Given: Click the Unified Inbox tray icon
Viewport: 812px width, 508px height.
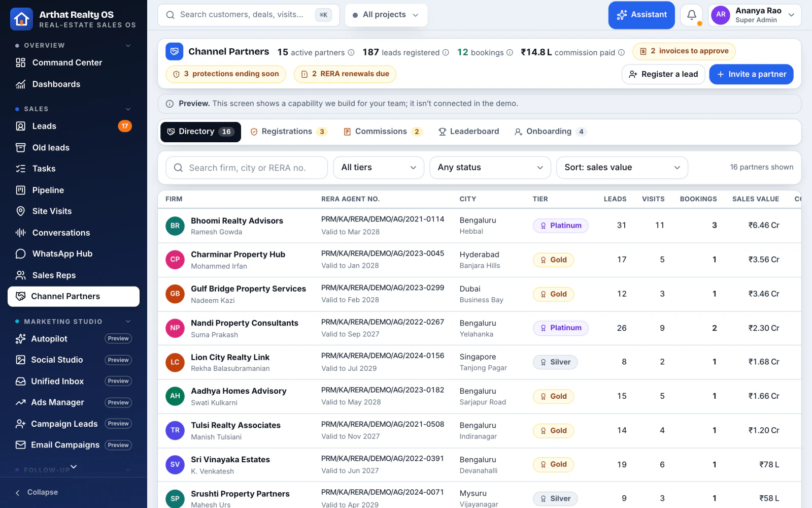Looking at the screenshot, I should tap(20, 381).
